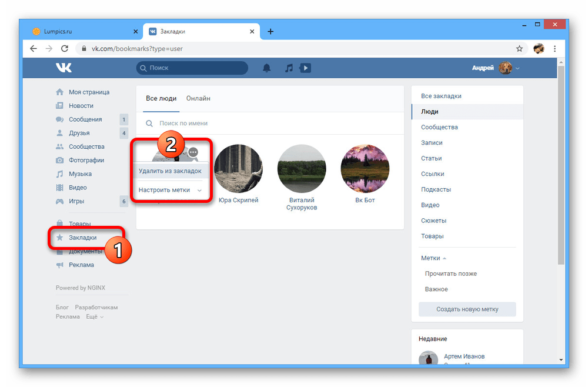Click the Поиск по имени field
The width and height of the screenshot is (588, 387).
269,124
